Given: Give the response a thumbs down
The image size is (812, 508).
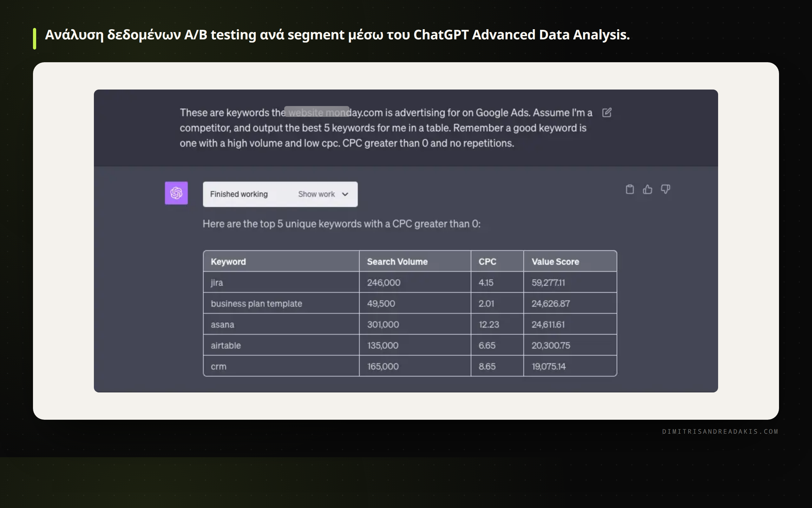Looking at the screenshot, I should (x=665, y=190).
